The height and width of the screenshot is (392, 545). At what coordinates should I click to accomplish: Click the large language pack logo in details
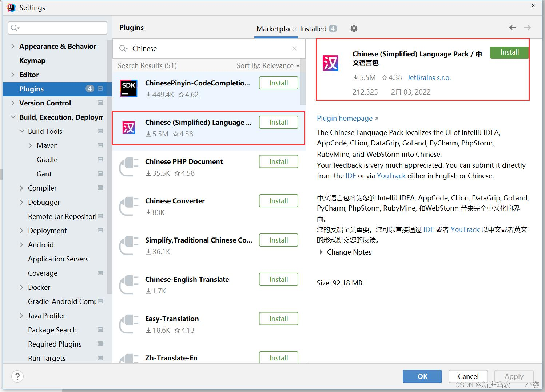point(330,63)
